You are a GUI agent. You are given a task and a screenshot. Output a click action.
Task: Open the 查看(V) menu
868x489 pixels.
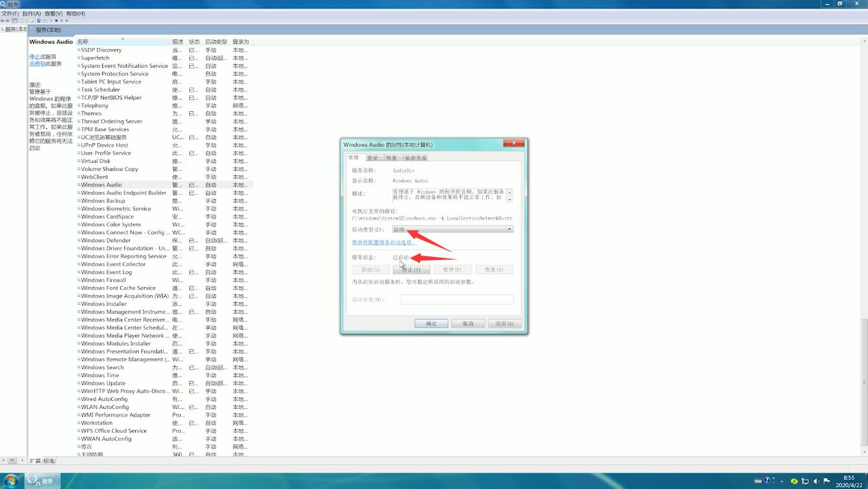pyautogui.click(x=54, y=14)
